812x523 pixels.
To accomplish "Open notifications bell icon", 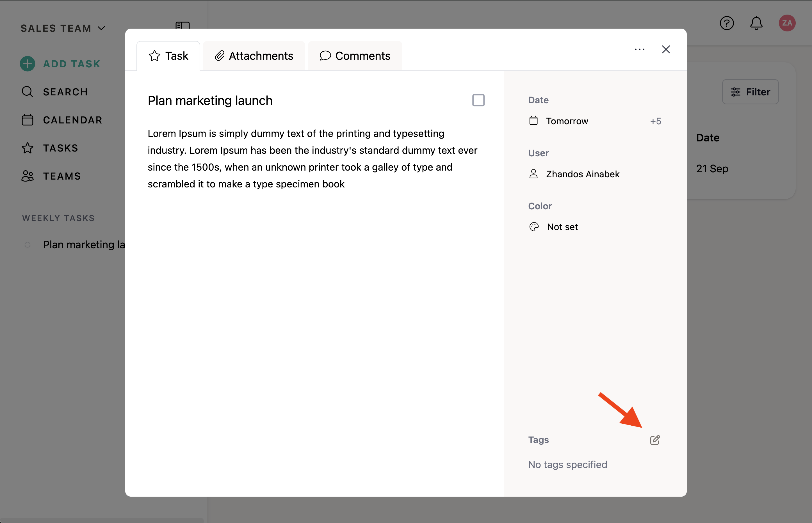I will click(x=756, y=23).
